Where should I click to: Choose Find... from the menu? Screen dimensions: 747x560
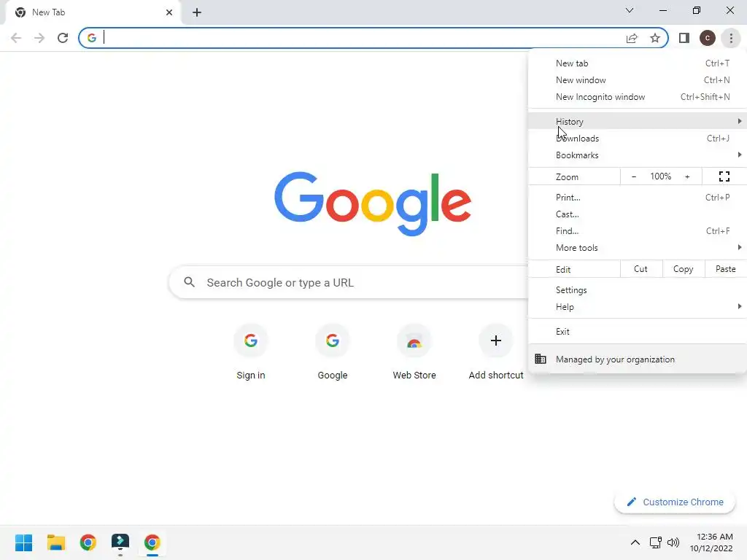638,230
